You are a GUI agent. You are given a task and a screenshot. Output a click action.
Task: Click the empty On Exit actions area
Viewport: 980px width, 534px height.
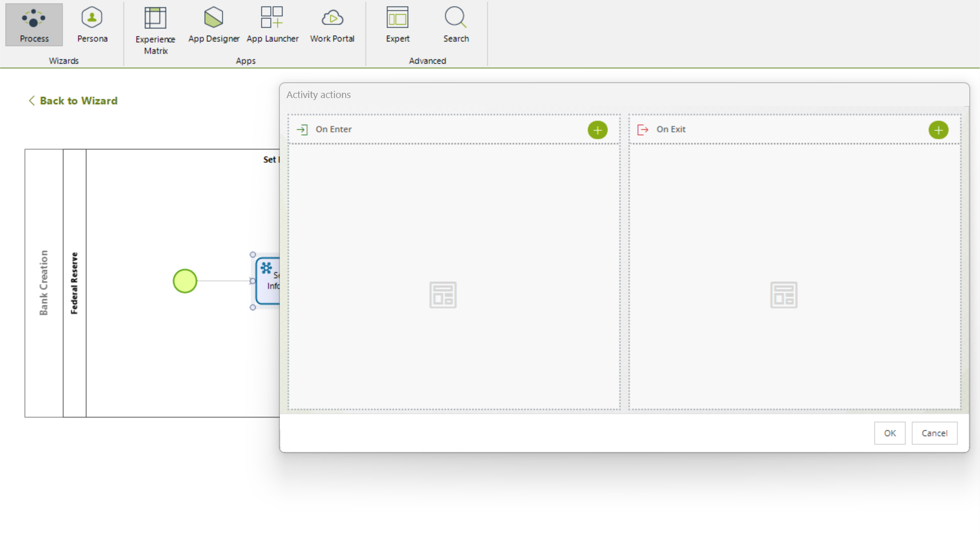coord(794,276)
